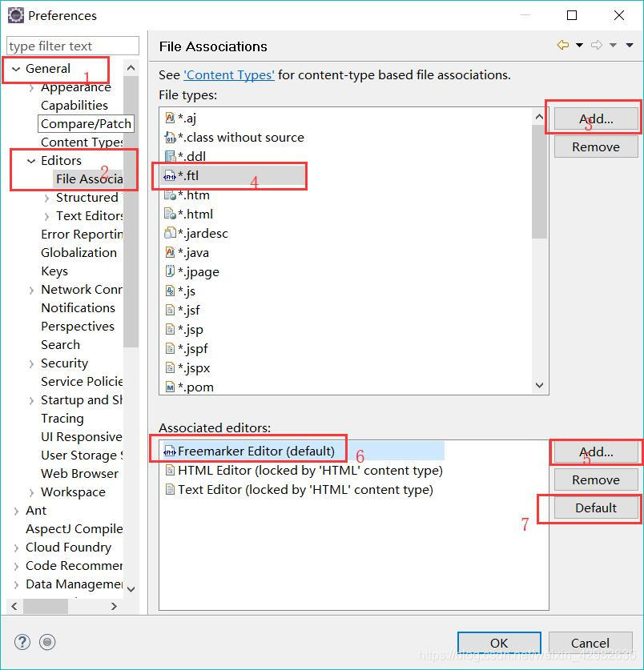Confirm with the OK button

499,643
